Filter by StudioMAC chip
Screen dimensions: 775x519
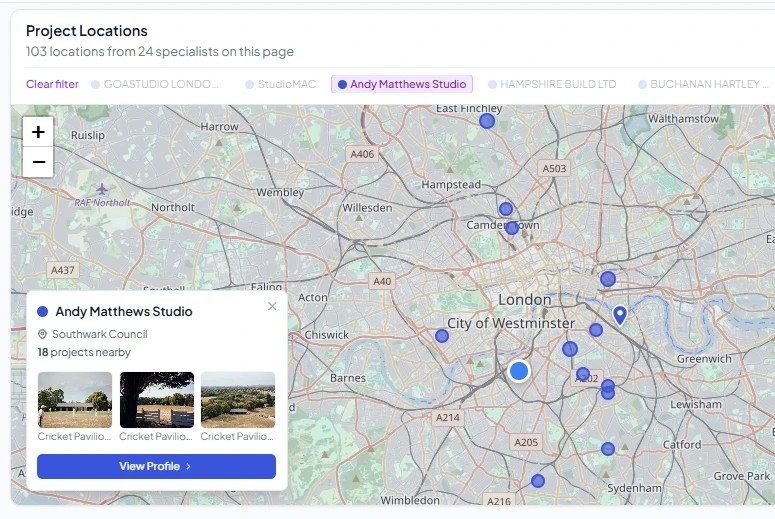281,84
